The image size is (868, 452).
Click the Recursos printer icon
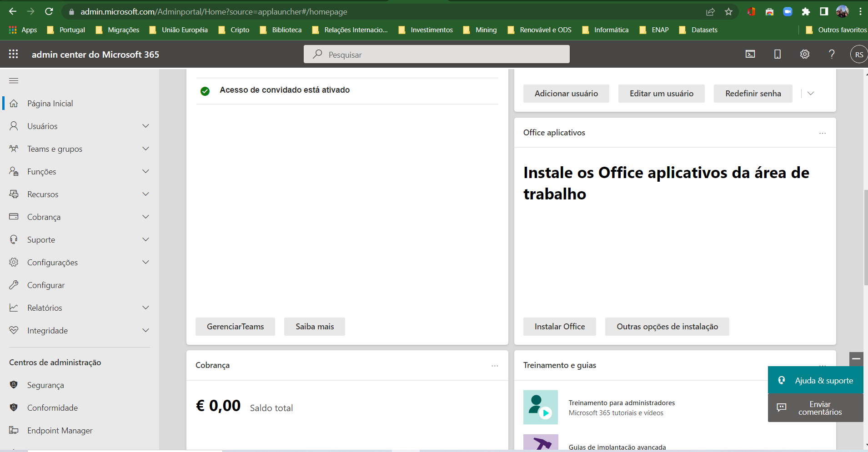(x=14, y=194)
